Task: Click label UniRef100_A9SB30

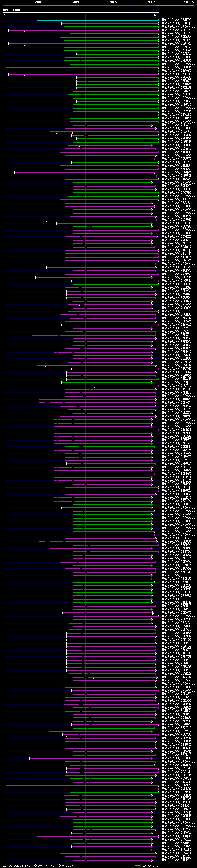Action: (x=177, y=54)
